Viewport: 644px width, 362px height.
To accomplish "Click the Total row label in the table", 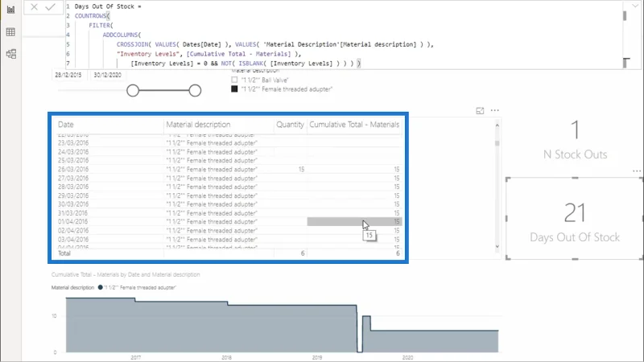I will click(64, 253).
